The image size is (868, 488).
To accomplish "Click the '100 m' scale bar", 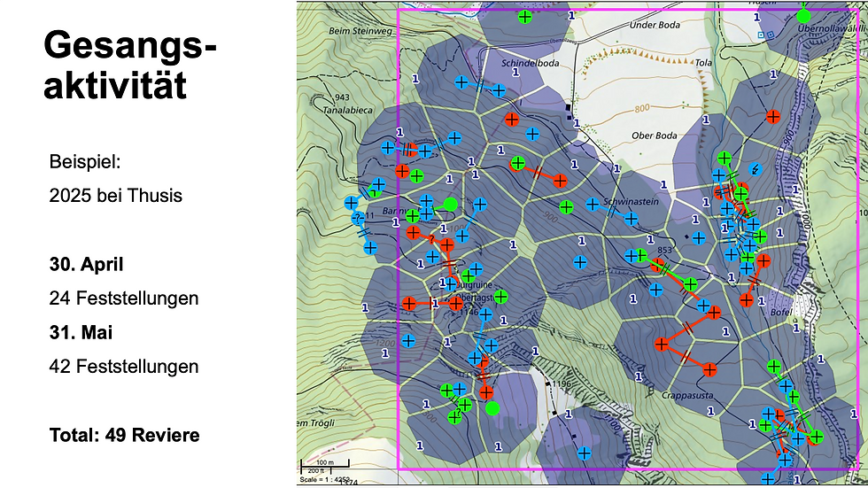I will point(325,462).
